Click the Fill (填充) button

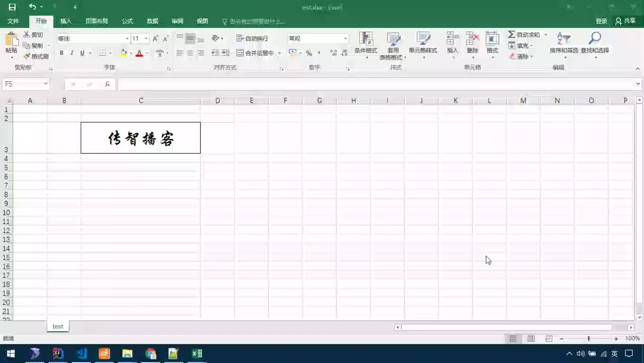[519, 46]
